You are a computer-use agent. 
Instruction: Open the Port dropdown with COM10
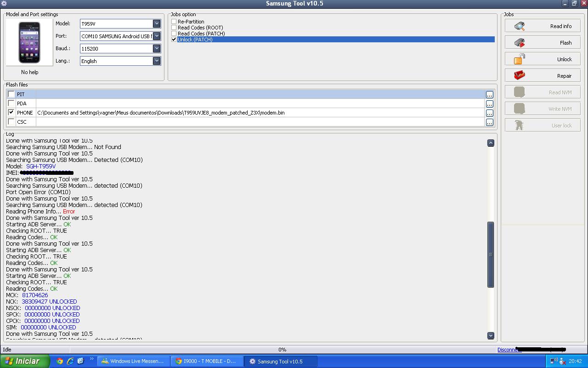coord(157,36)
